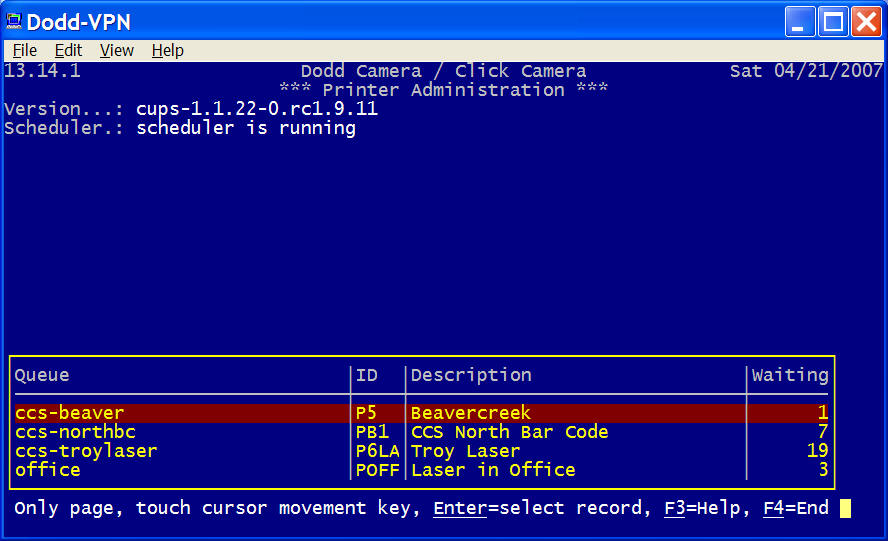Click the waiting count 3 for office
Viewport: 888px width, 541px height.
tap(823, 470)
